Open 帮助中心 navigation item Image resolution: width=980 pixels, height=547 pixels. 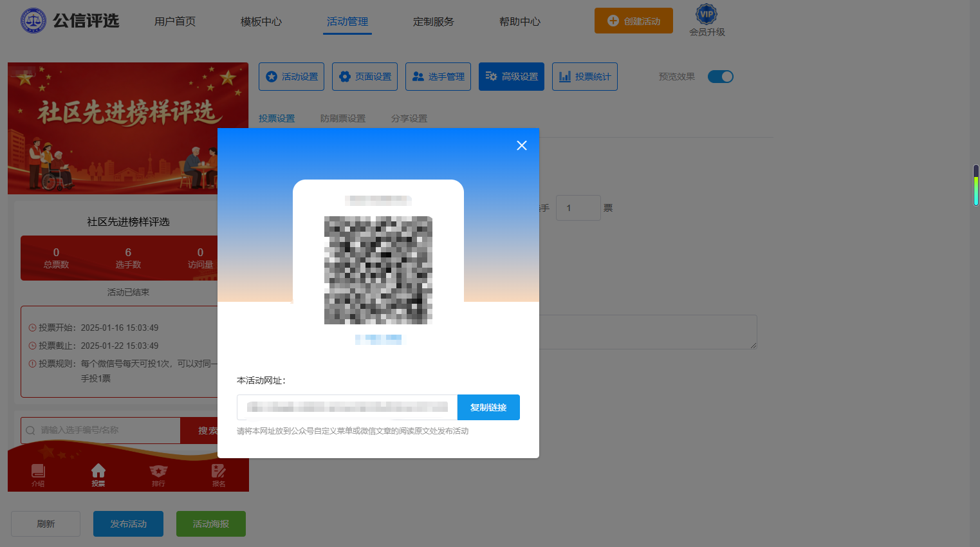coord(520,21)
